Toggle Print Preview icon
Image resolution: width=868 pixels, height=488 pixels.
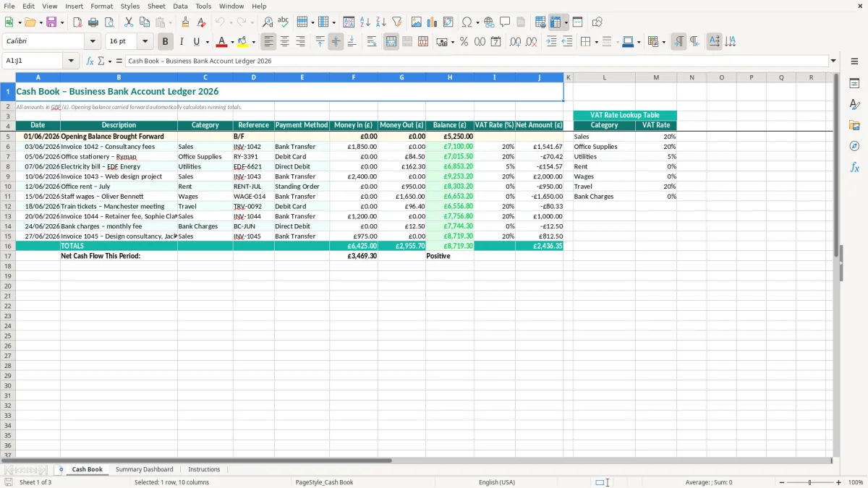click(x=109, y=22)
